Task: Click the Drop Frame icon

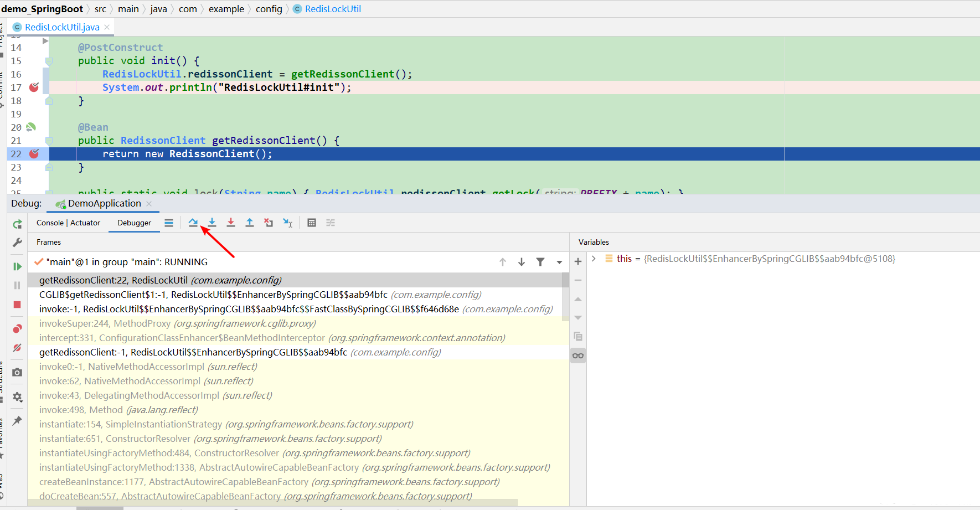Action: (269, 223)
